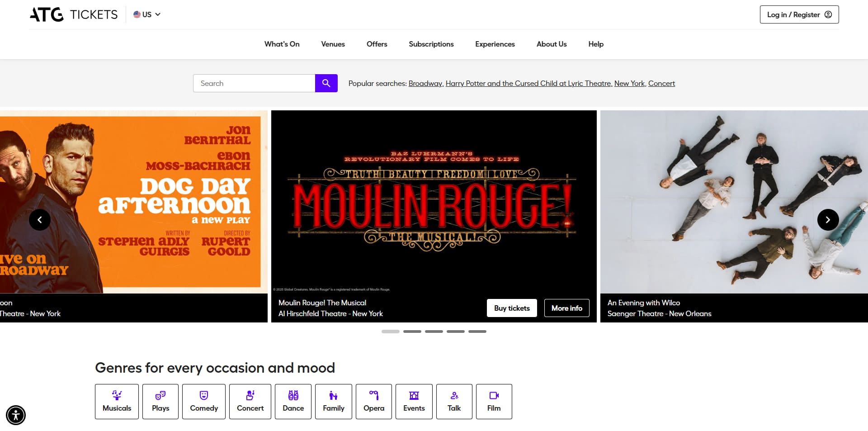Jump to the last carousel slide indicator

tap(477, 332)
